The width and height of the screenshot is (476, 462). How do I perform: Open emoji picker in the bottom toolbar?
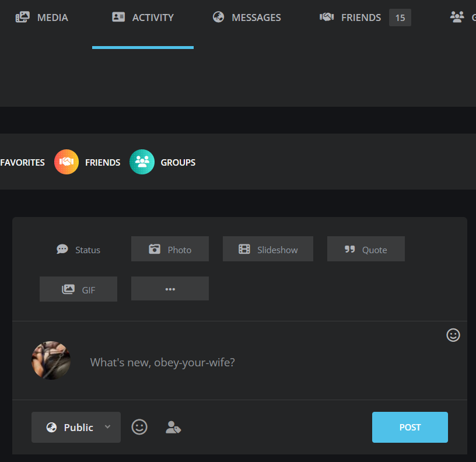pyautogui.click(x=139, y=427)
